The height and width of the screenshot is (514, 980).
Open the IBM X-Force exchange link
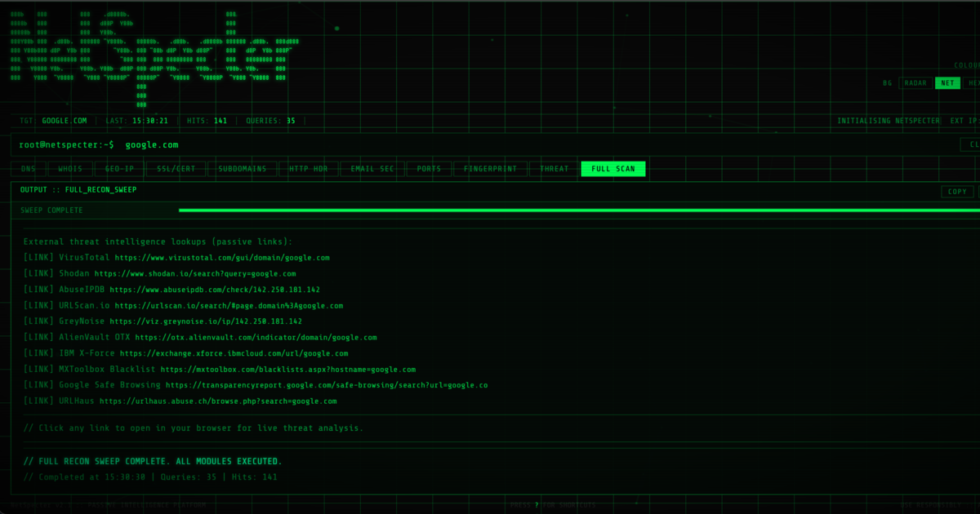tap(234, 353)
